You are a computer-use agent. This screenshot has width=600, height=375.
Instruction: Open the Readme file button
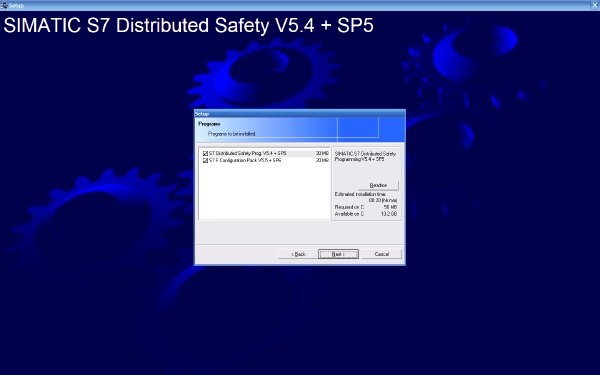378,185
